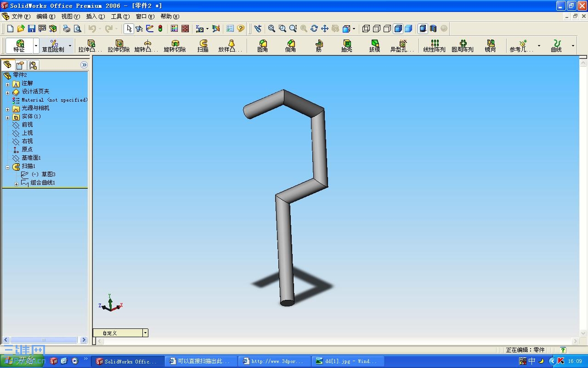
Task: Open the 曲线 Curves dropdown arrow
Action: [x=573, y=46]
